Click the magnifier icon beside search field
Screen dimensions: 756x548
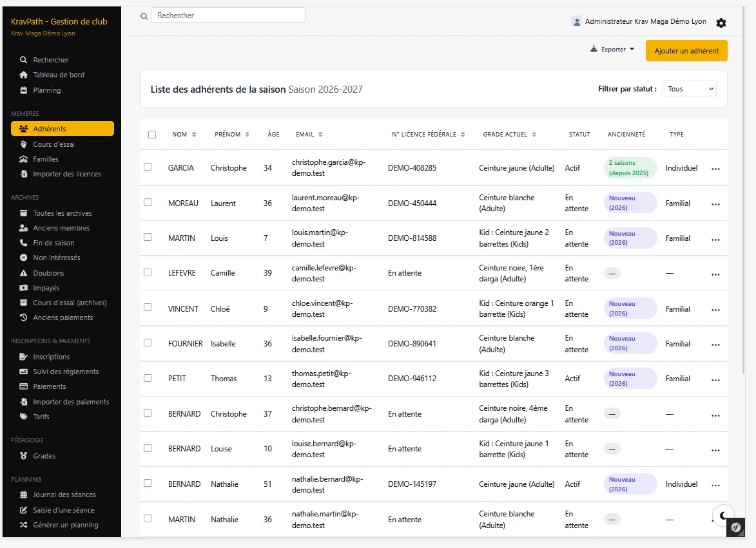[144, 16]
